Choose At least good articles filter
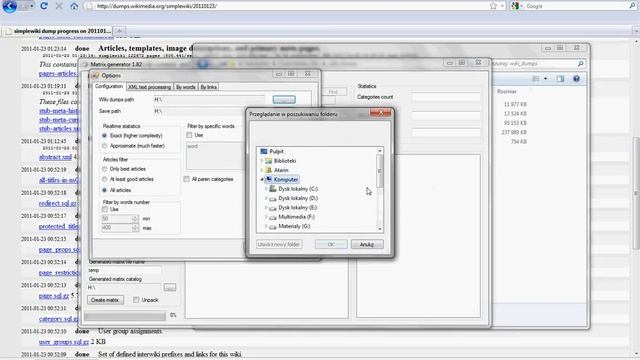The height and width of the screenshot is (360, 640). tap(104, 179)
